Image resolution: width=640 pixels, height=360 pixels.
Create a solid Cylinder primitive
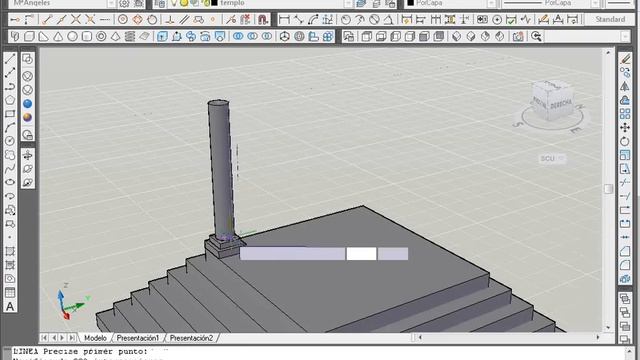click(87, 37)
